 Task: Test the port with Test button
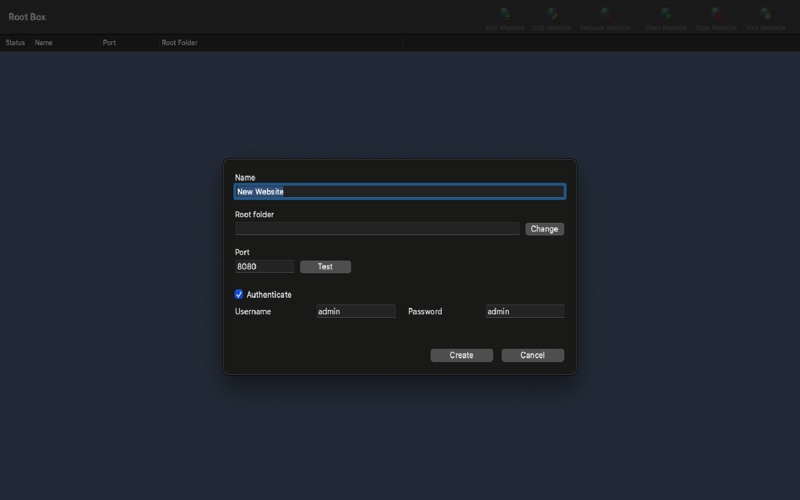(x=325, y=267)
